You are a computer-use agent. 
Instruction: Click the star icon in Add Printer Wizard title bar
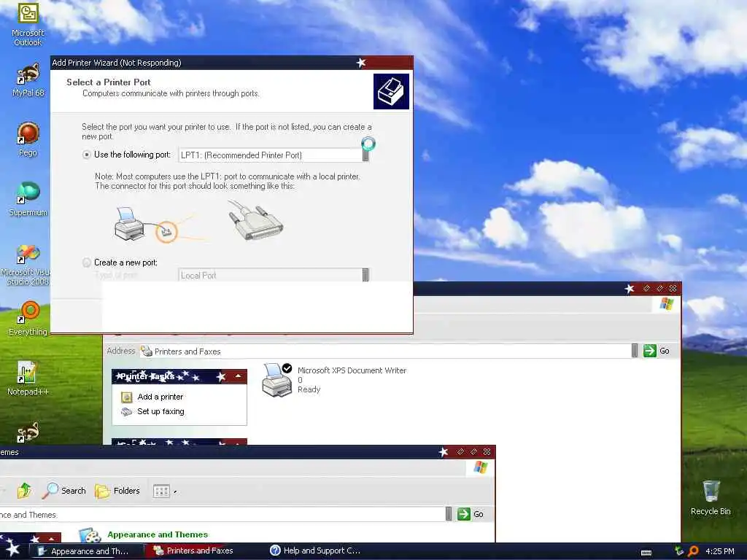[361, 63]
